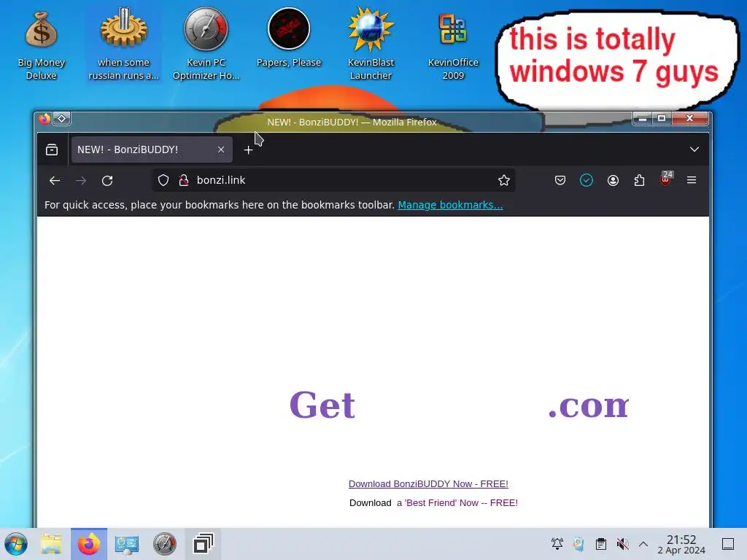Click the Firefox logo in the window title bar
The width and height of the screenshot is (747, 560).
(x=44, y=119)
